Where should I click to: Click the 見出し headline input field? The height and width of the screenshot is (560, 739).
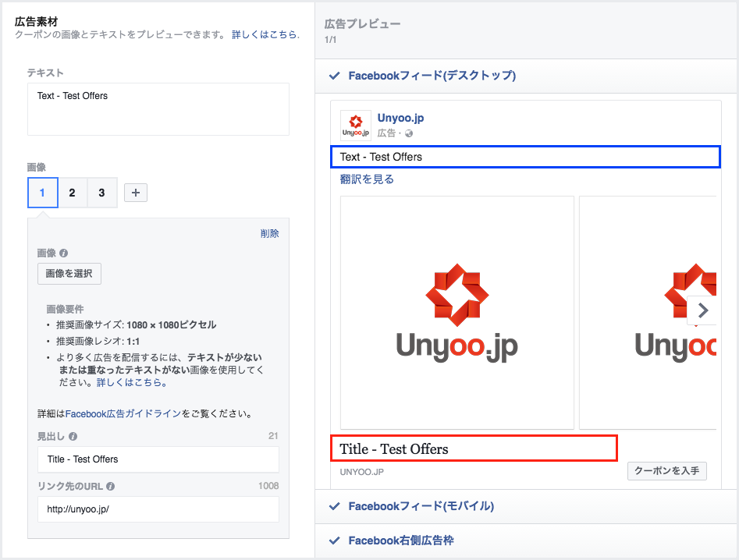(x=158, y=459)
